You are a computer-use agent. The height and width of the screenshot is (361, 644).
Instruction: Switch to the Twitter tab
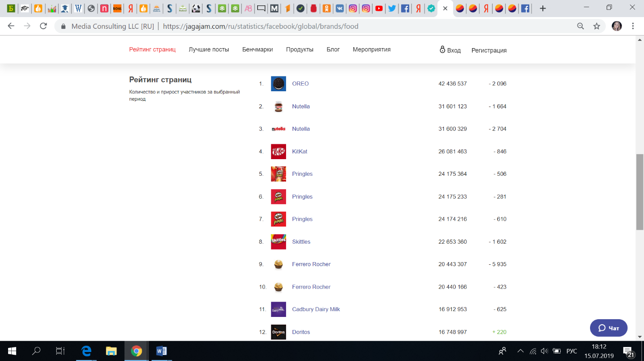392,9
